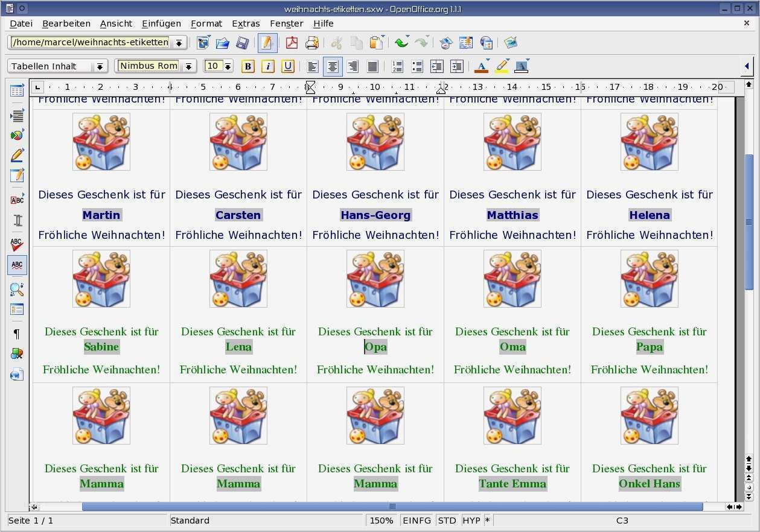
Task: Align text right
Action: click(x=353, y=66)
